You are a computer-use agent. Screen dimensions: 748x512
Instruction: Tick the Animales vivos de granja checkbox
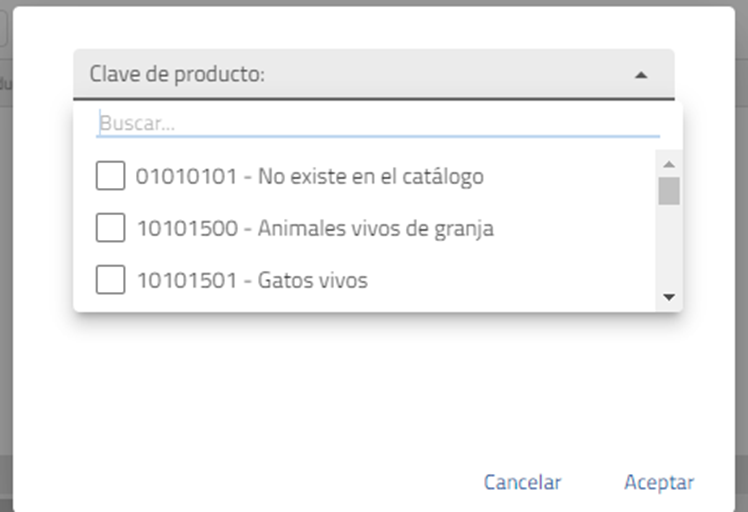click(x=110, y=229)
